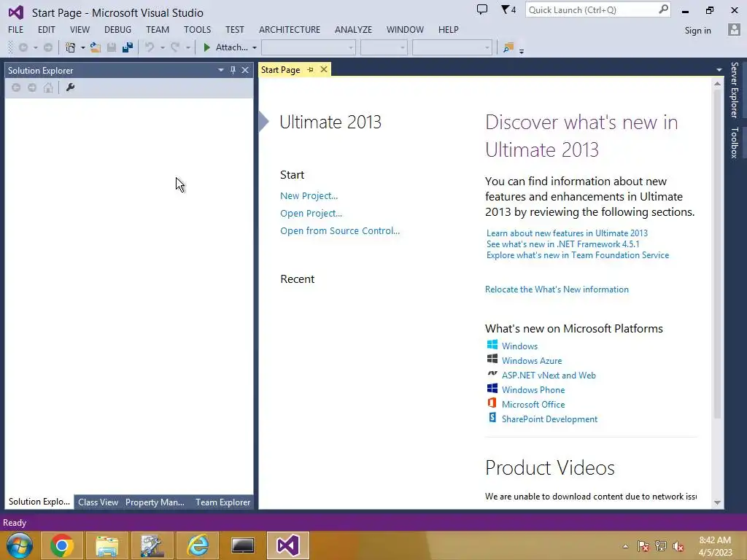Switch to the Property Manager tab
The height and width of the screenshot is (560, 747).
tap(155, 502)
